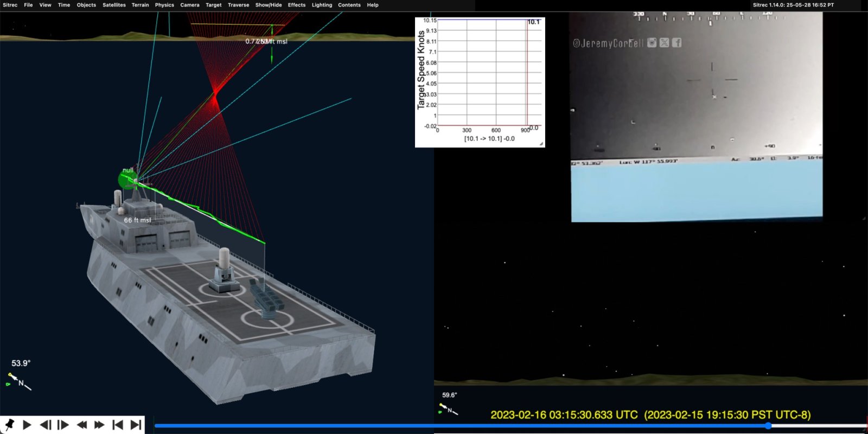
Task: Click the fast rewind double-arrow icon
Action: pos(81,425)
